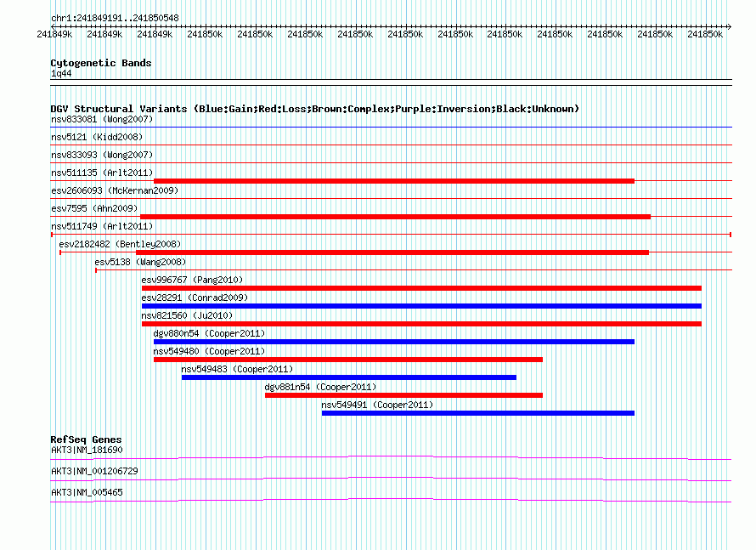Select nsv549483 (Cooper2011) label
This screenshot has width=756, height=550.
(x=237, y=369)
